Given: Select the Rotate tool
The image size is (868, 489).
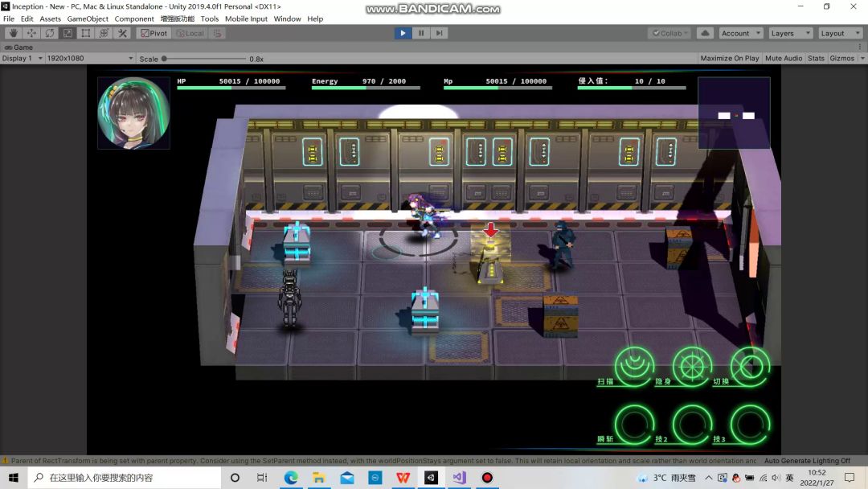Looking at the screenshot, I should pos(50,33).
